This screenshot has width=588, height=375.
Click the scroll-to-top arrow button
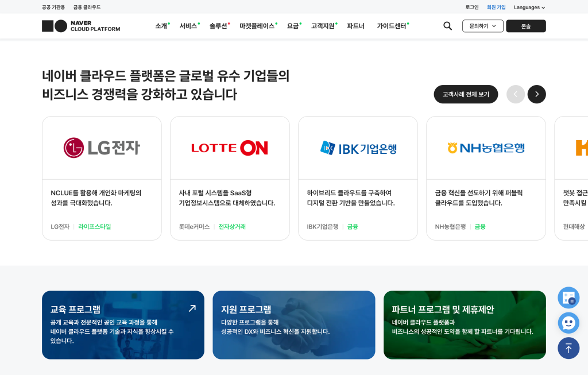click(568, 348)
